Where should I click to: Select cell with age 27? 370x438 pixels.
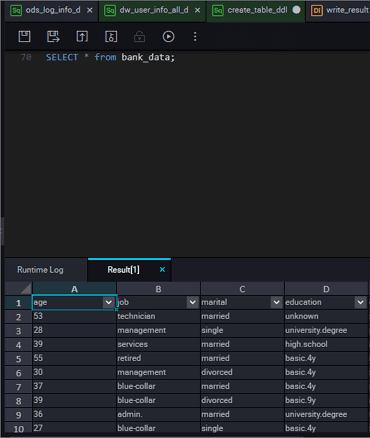74,428
